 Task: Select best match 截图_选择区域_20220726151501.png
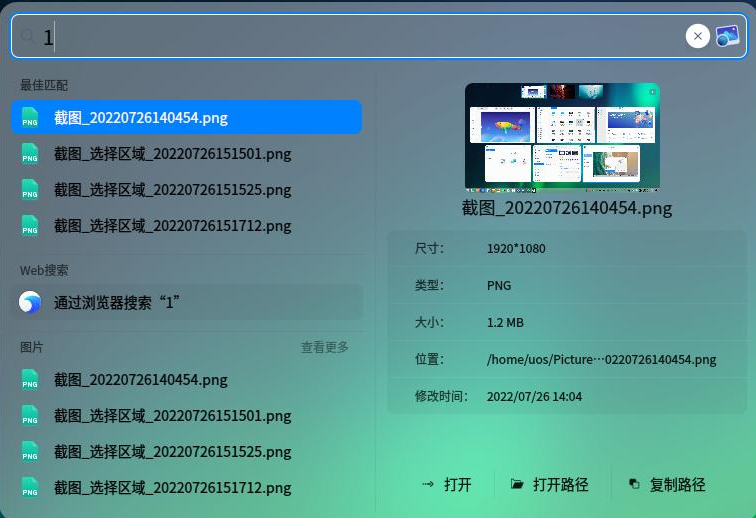click(187, 153)
